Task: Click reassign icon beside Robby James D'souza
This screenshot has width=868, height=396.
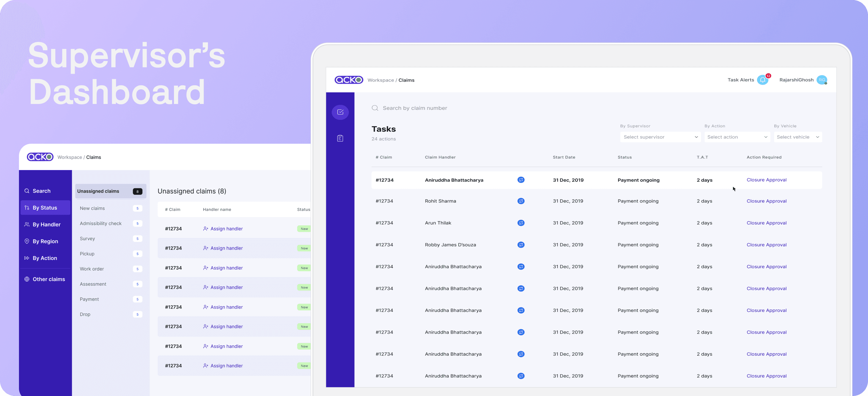Action: [x=521, y=245]
